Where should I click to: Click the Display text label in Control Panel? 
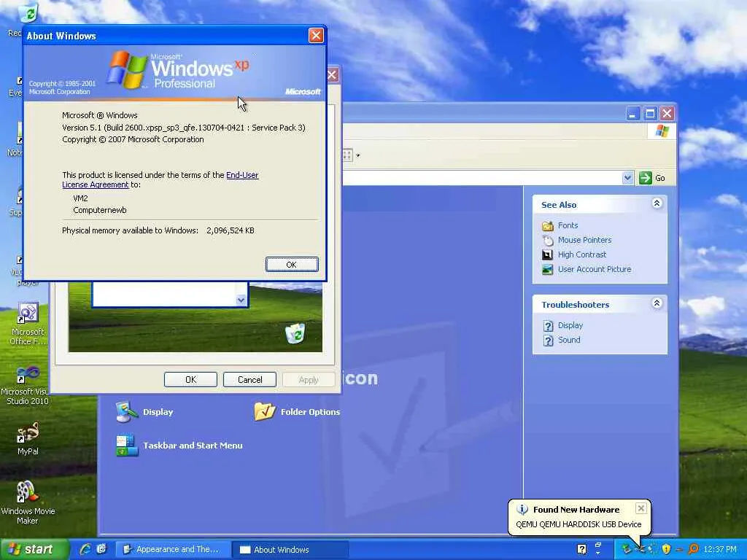tap(158, 413)
